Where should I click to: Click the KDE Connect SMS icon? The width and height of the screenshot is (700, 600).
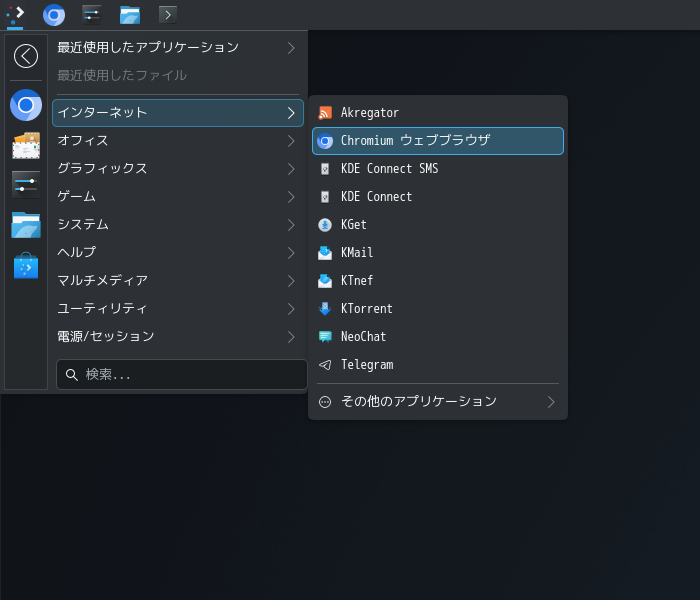tap(325, 169)
